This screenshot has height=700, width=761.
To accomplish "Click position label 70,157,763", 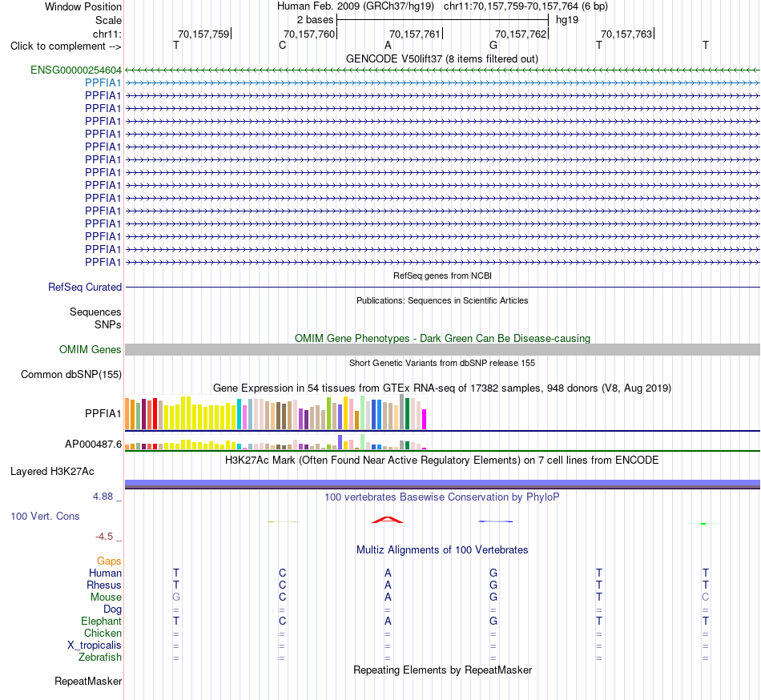I will pos(626,34).
